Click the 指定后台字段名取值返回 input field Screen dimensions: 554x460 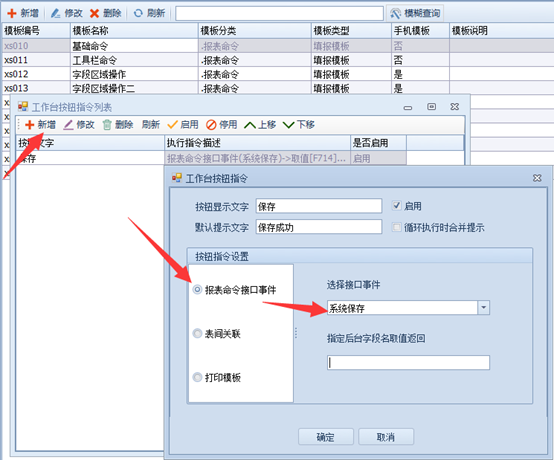click(x=408, y=362)
